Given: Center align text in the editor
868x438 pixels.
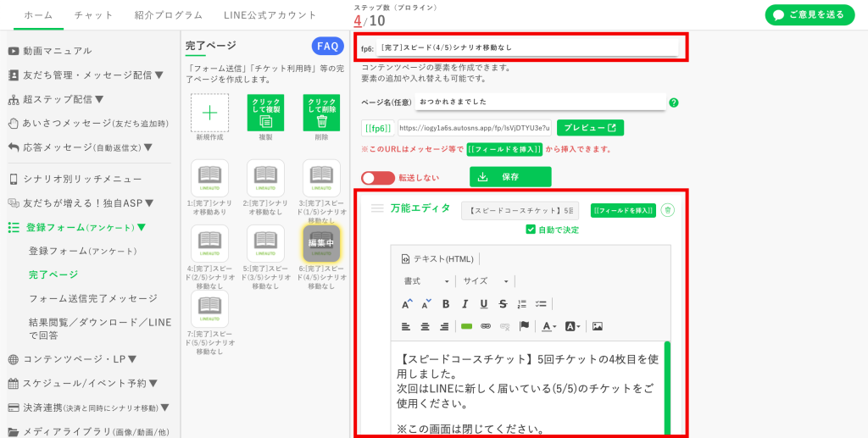Looking at the screenshot, I should click(x=426, y=326).
